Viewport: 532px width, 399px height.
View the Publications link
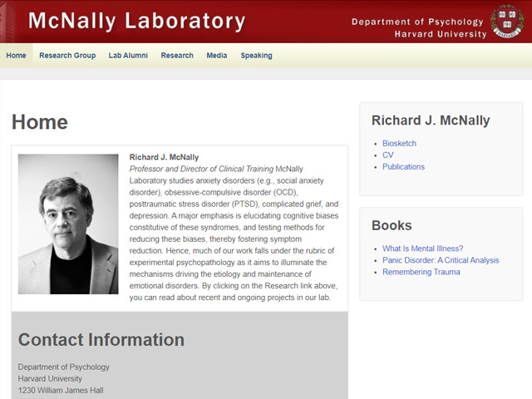point(403,167)
